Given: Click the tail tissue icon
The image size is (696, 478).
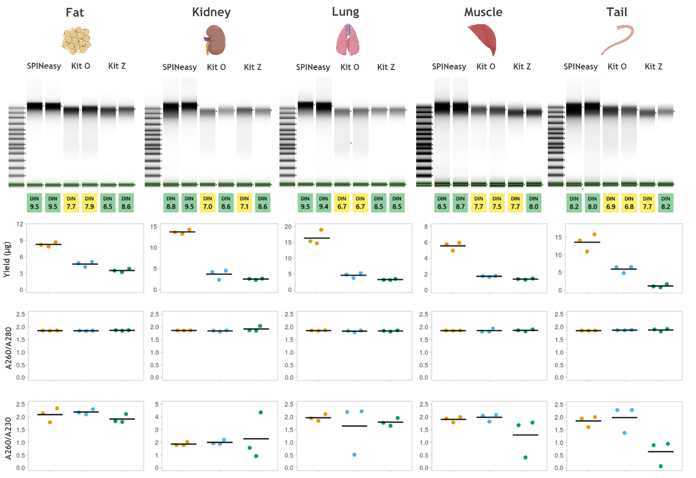Looking at the screenshot, I should click(x=617, y=40).
